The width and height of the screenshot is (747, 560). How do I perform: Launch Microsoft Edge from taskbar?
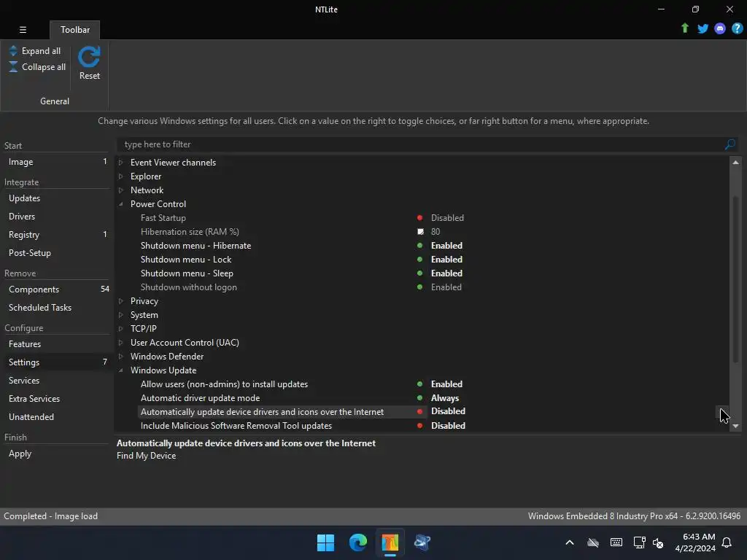click(x=357, y=542)
